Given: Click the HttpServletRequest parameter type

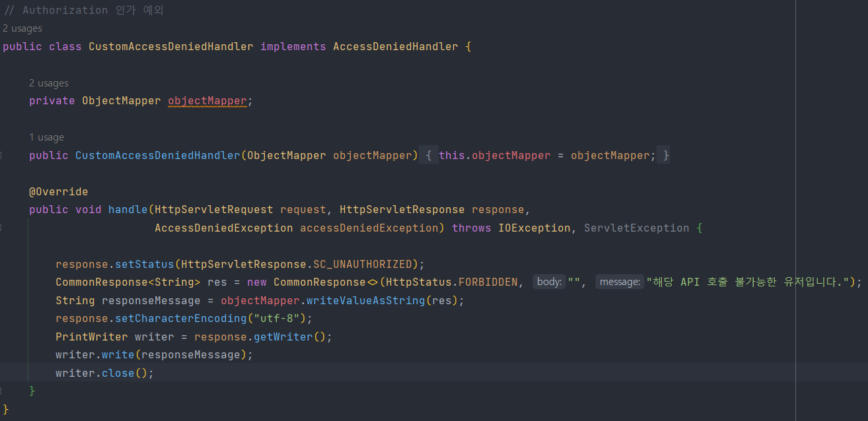Looking at the screenshot, I should (x=213, y=209).
